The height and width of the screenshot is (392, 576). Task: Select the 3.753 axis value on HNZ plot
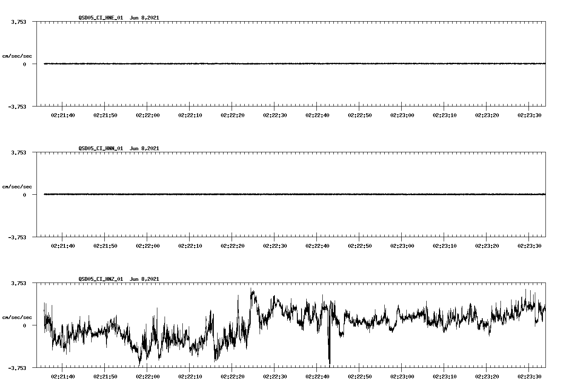click(x=19, y=283)
